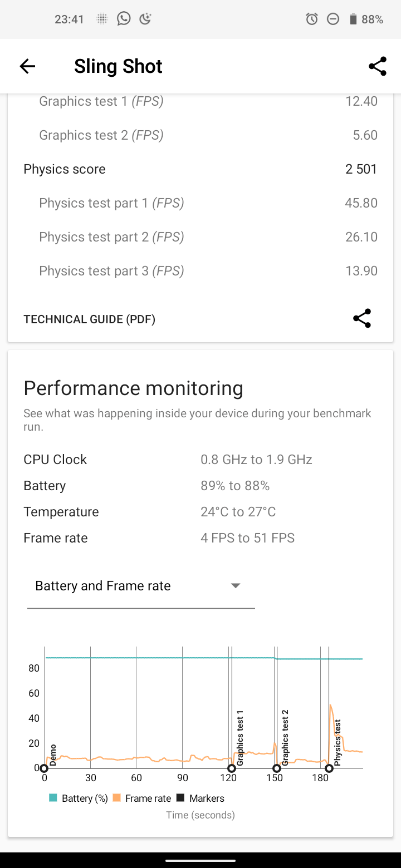Select the Physics test marker
This screenshot has width=401, height=868.
(x=329, y=768)
